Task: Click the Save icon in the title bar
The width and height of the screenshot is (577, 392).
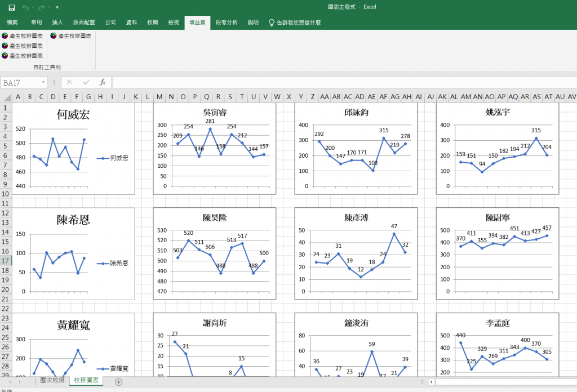Action: 12,7
